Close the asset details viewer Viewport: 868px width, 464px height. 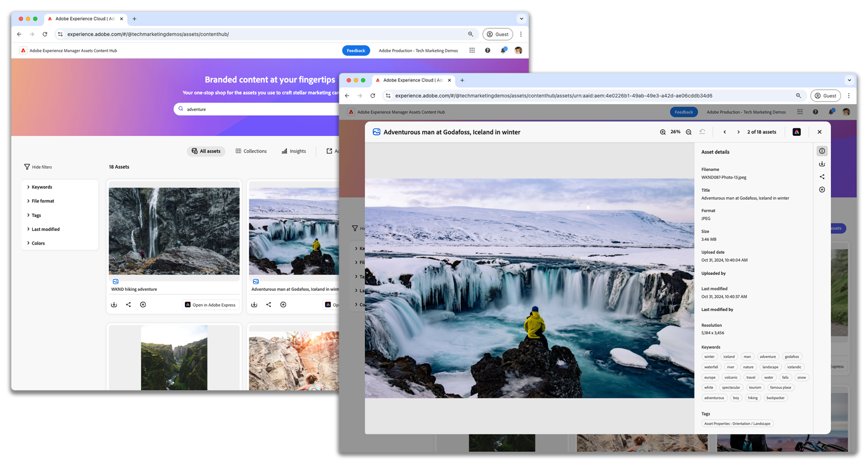[x=819, y=132]
